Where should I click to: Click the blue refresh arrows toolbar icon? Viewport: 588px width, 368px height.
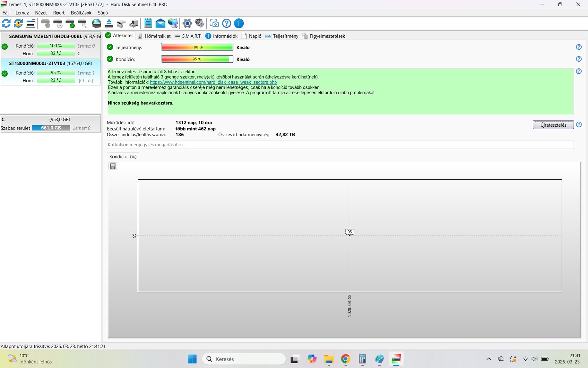point(6,23)
